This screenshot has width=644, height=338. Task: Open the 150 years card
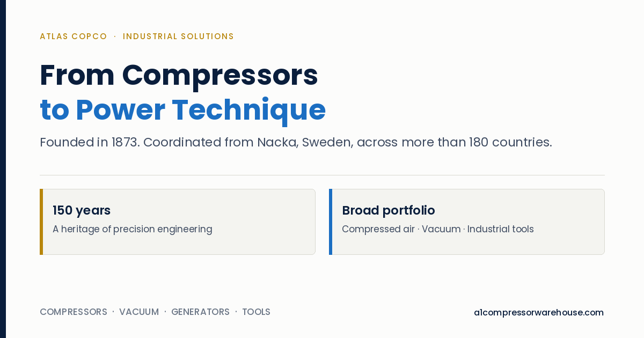tap(178, 222)
